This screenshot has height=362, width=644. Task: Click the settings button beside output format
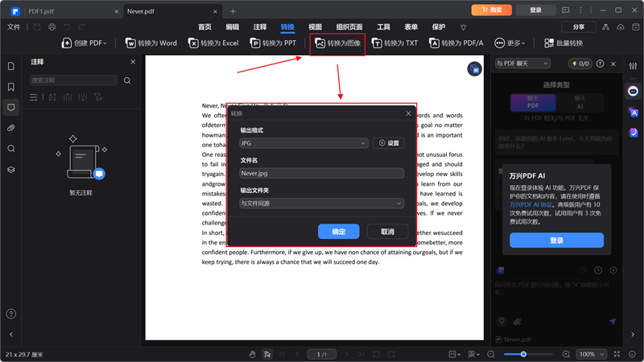click(389, 143)
